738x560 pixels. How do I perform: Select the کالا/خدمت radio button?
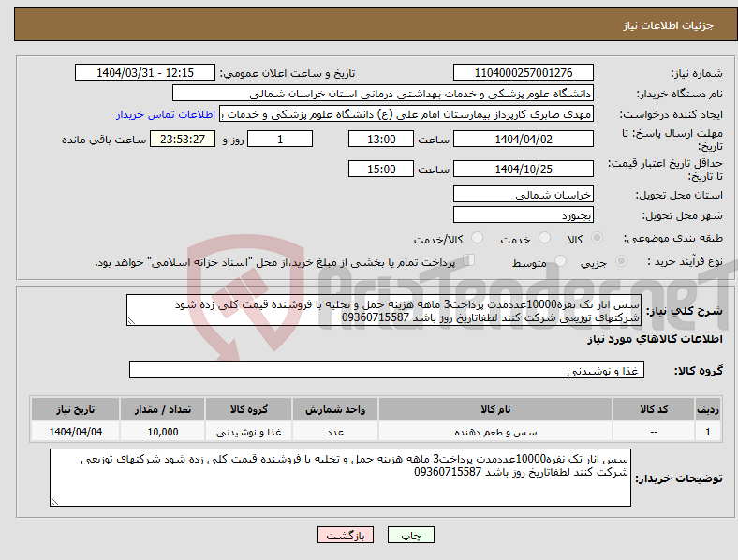(477, 238)
